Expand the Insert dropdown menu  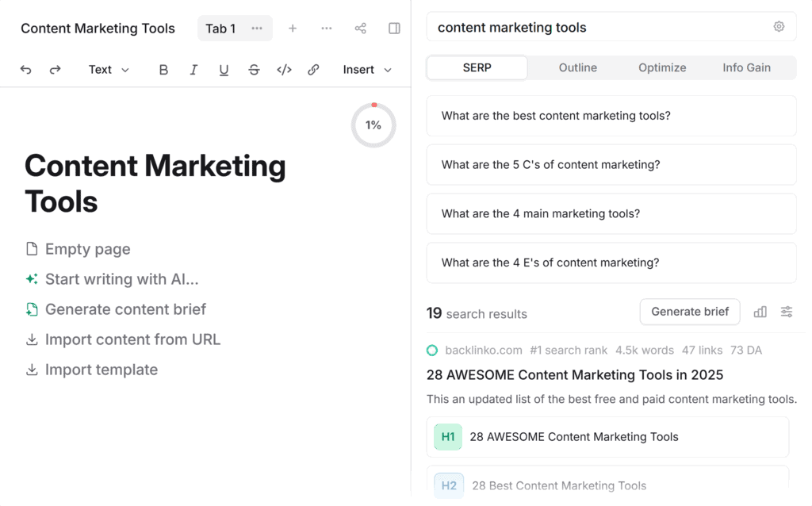(x=366, y=70)
